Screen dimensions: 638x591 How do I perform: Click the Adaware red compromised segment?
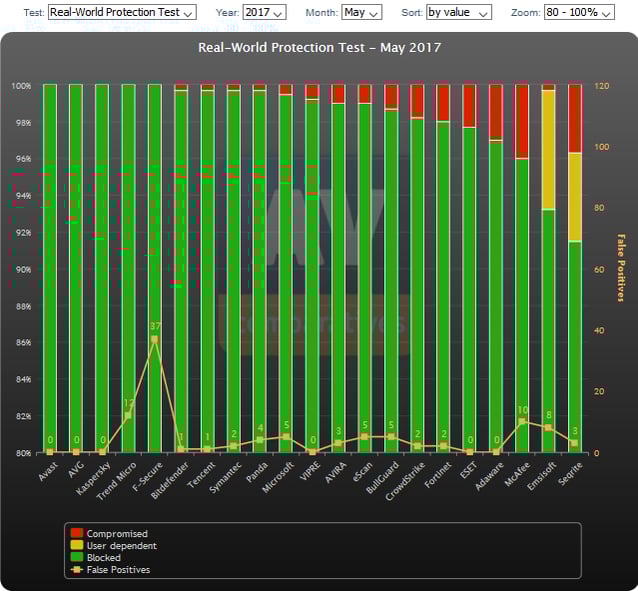click(x=496, y=111)
